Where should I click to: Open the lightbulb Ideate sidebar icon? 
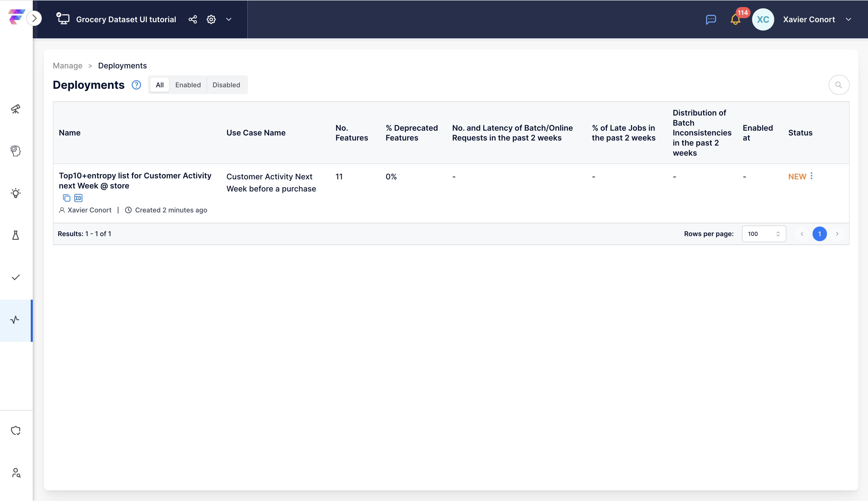click(15, 193)
